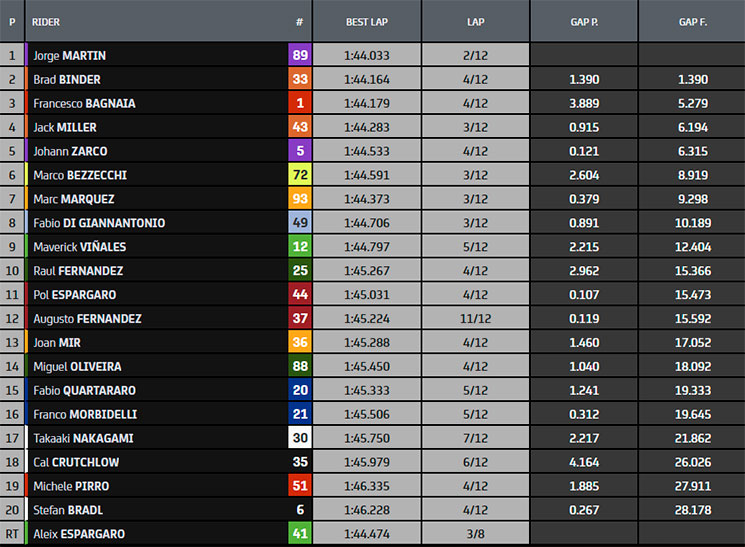The height and width of the screenshot is (547, 745).
Task: Click Brad Binder's orange number 33 badge
Action: click(x=299, y=80)
